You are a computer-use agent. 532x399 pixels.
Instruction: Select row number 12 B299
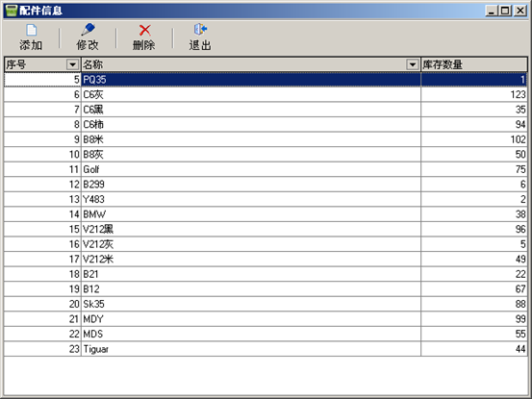pos(266,184)
